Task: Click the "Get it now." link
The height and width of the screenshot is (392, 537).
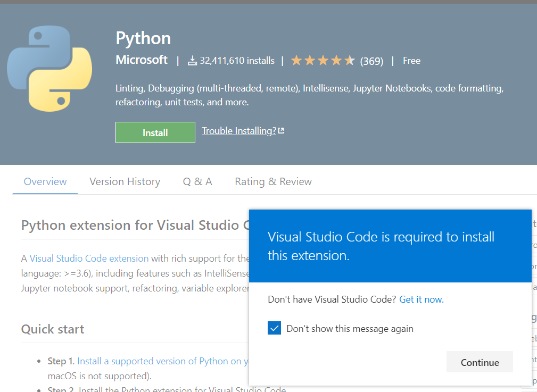Action: coord(422,299)
